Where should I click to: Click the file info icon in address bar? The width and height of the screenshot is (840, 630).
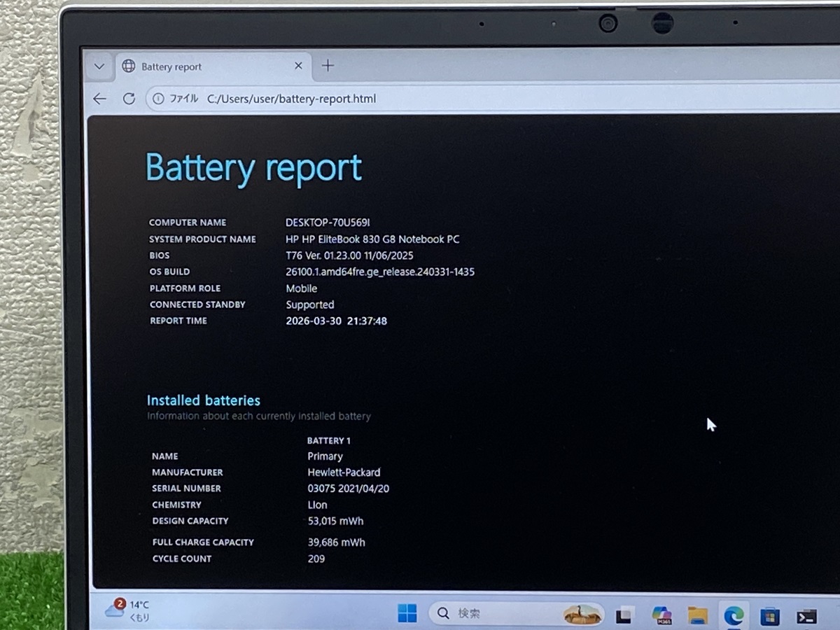tap(158, 99)
